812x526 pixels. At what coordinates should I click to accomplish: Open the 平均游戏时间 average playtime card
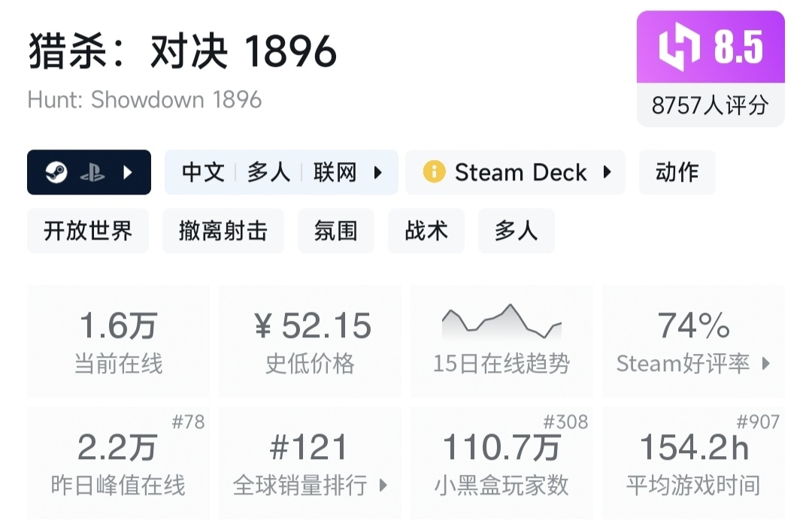click(693, 462)
